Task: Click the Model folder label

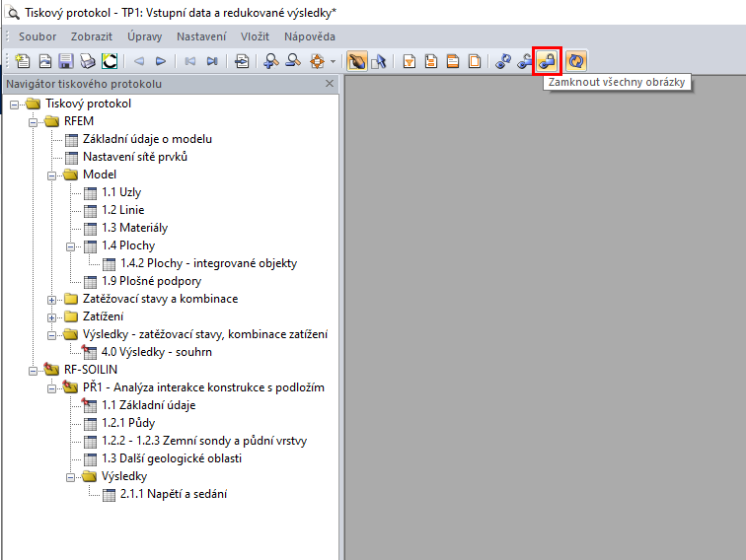Action: pos(99,175)
